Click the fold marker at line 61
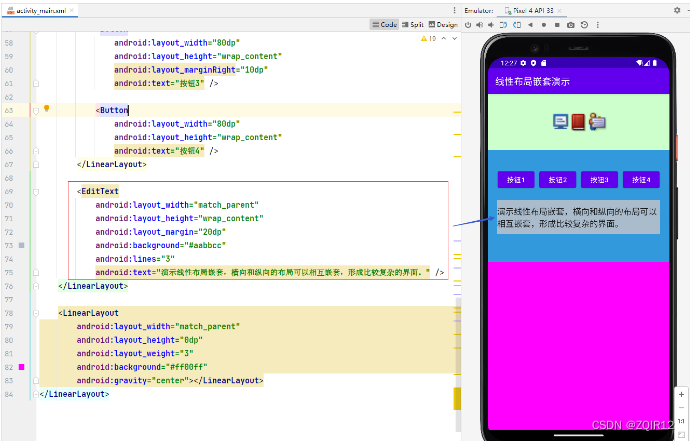Viewport: 690px width, 441px height. (x=36, y=83)
